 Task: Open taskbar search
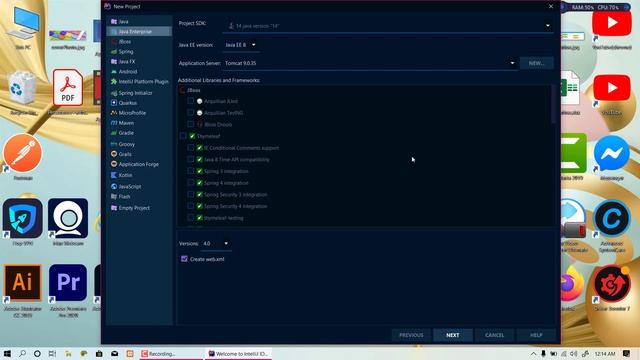[x=22, y=353]
